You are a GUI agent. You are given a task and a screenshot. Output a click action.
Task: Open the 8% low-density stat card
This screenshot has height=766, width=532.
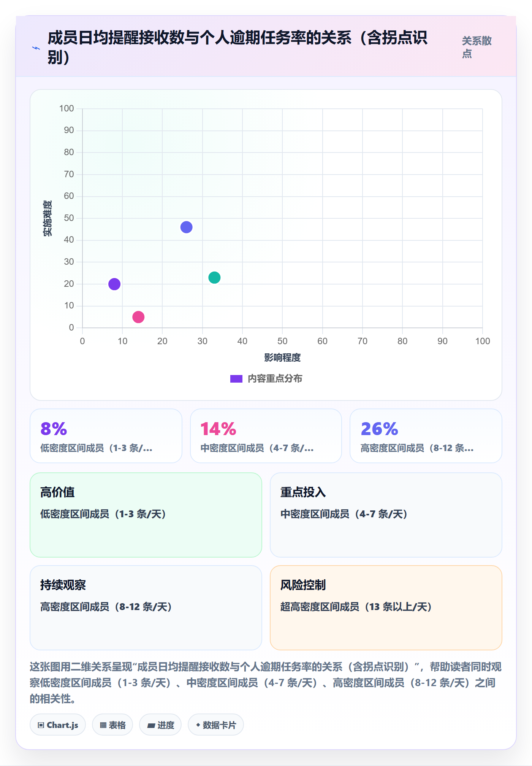pos(106,436)
